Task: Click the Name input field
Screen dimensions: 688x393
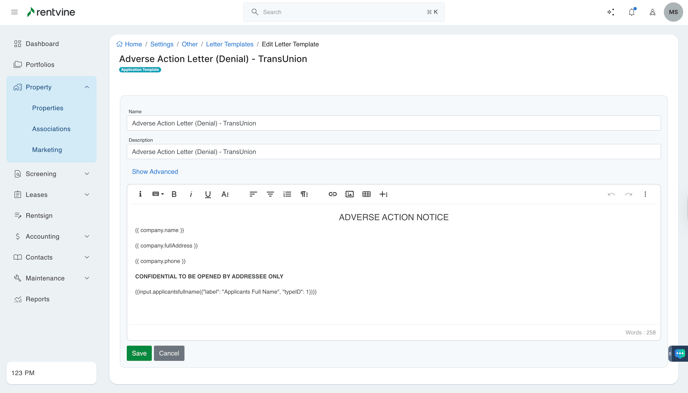Action: pos(394,123)
